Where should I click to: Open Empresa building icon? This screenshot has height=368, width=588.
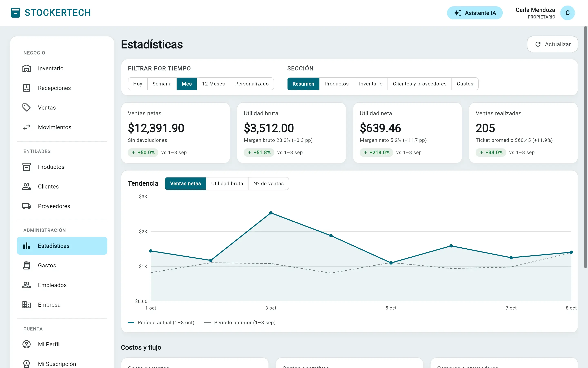point(27,304)
